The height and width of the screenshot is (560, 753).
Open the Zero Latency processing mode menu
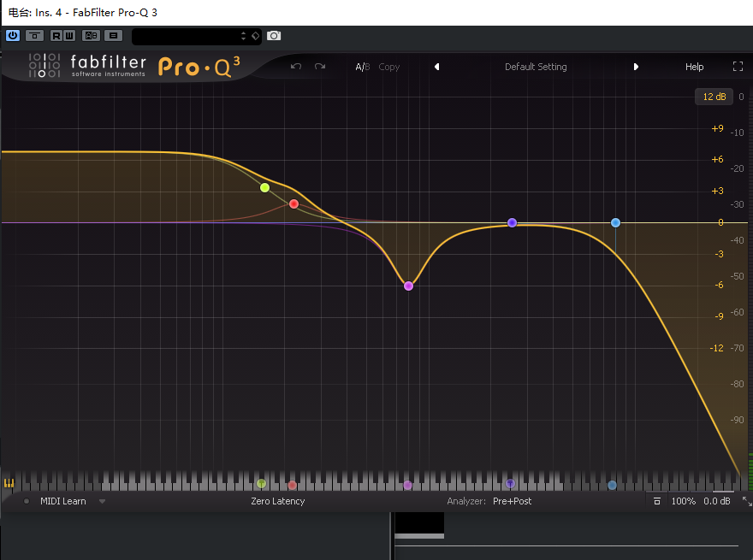(x=277, y=501)
